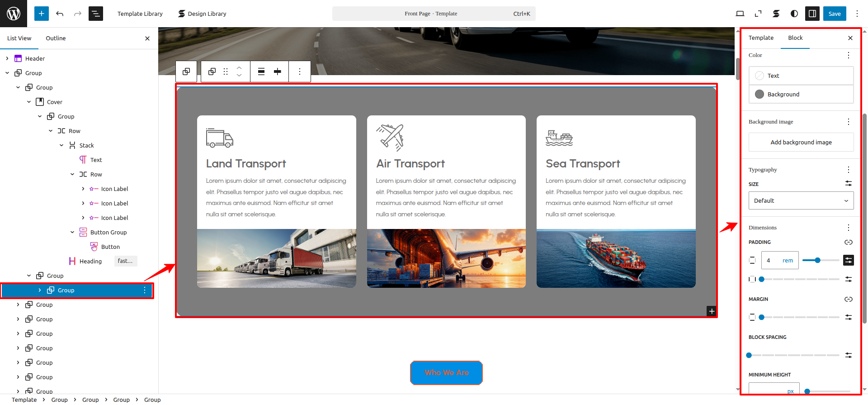Click the Save button
This screenshot has height=405, width=868.
(x=834, y=14)
